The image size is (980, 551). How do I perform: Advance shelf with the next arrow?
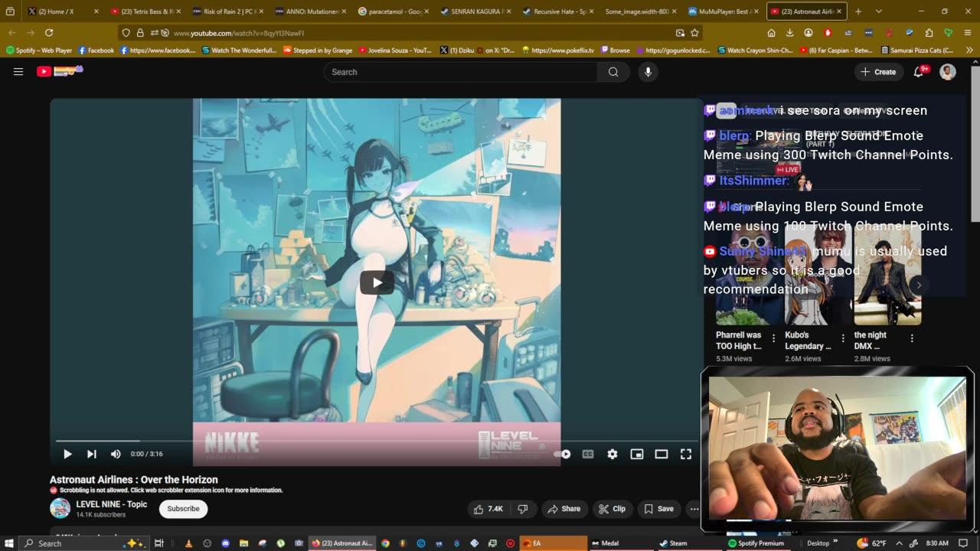[x=919, y=285]
